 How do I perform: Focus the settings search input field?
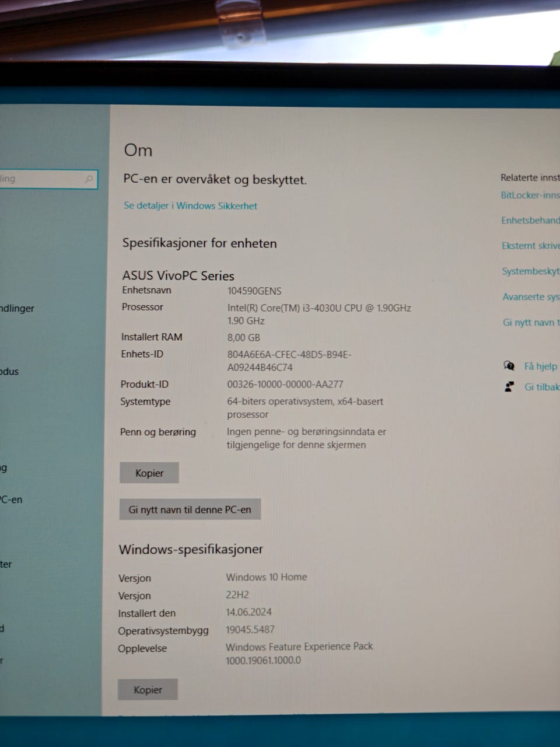tap(48, 179)
